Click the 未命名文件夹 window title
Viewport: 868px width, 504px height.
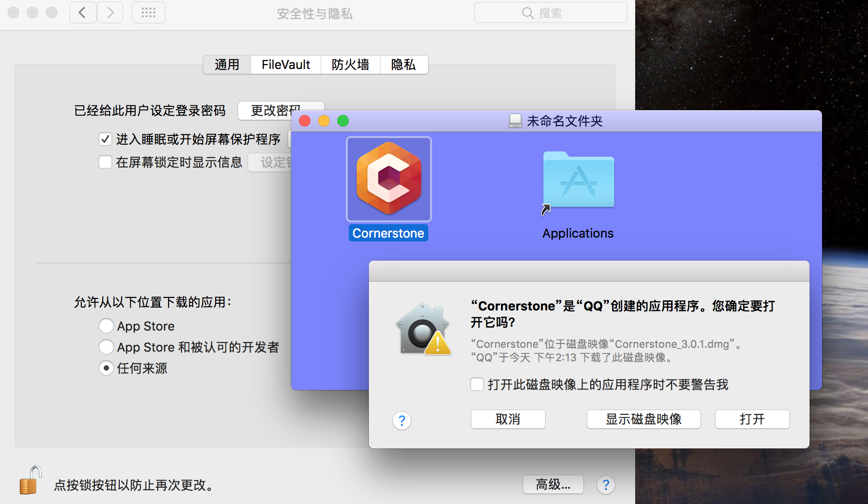point(565,121)
